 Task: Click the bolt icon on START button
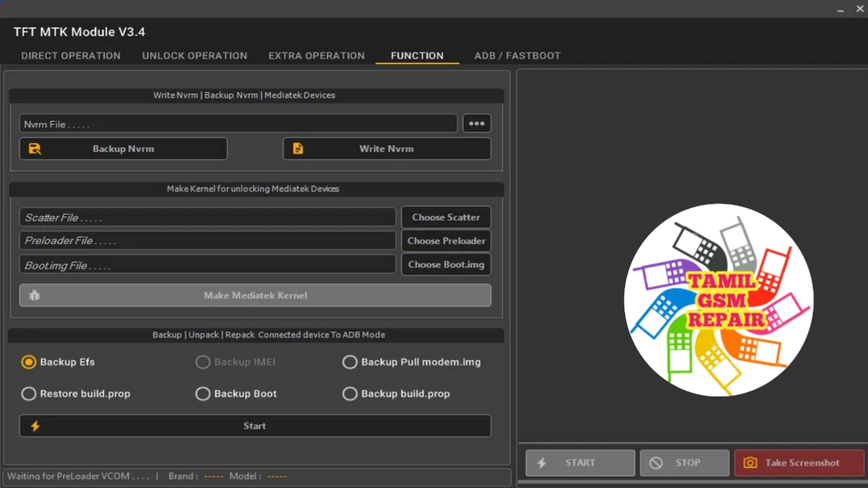[x=542, y=463]
